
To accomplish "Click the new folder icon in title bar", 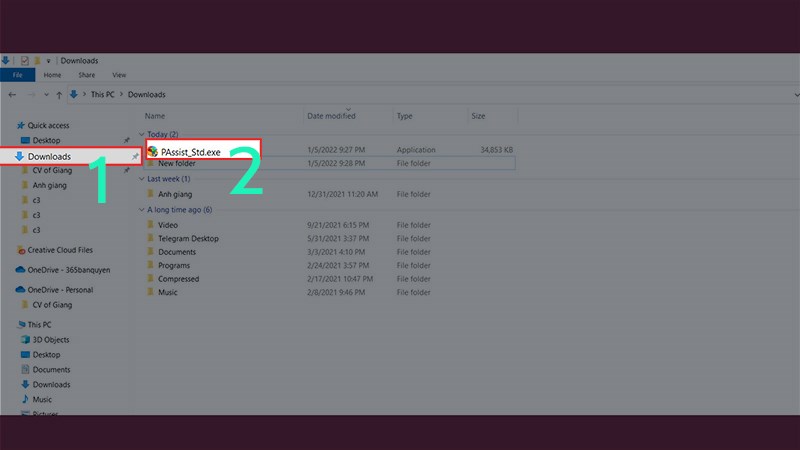I will [37, 61].
